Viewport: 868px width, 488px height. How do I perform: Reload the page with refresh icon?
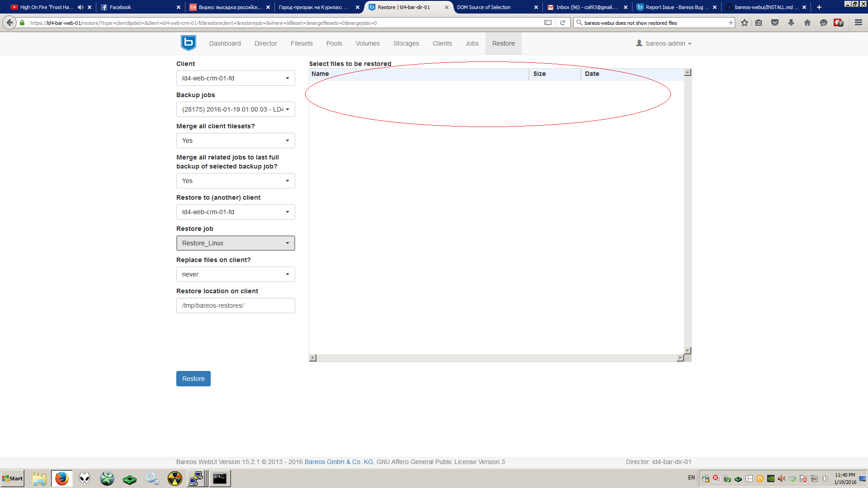(562, 23)
